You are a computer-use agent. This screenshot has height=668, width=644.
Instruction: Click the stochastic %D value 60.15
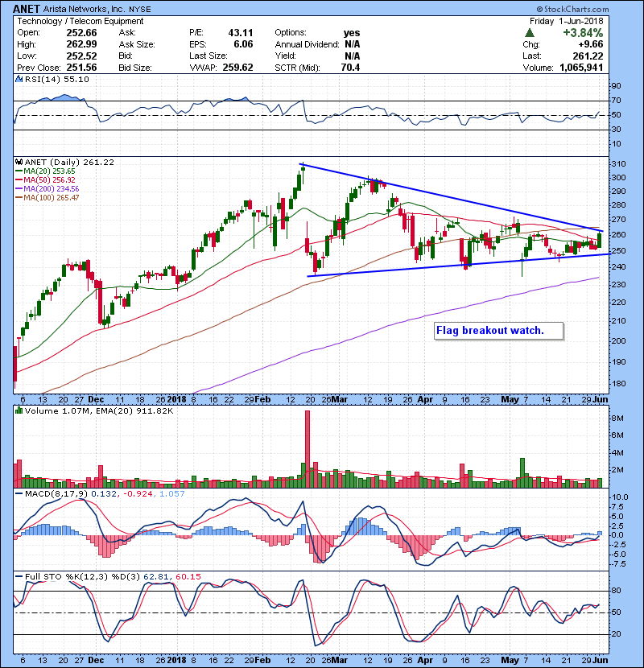click(x=188, y=577)
